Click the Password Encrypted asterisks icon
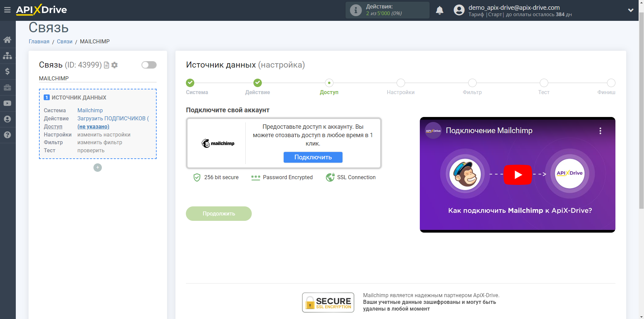Viewport: 644px width, 319px height. click(x=256, y=177)
